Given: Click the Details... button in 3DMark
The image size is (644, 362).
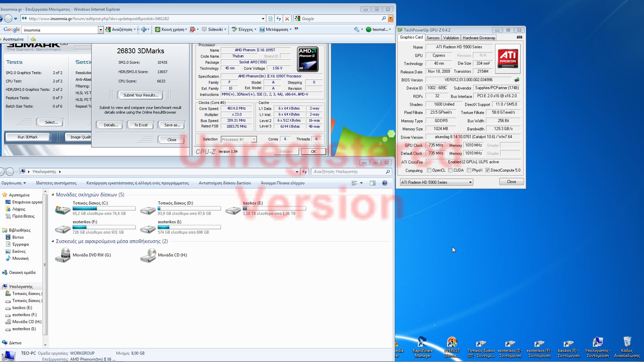Looking at the screenshot, I should [x=111, y=125].
